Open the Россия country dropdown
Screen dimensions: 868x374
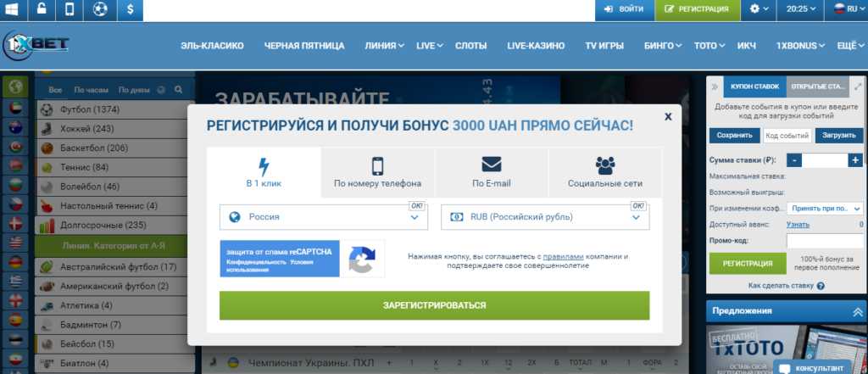[x=324, y=217]
